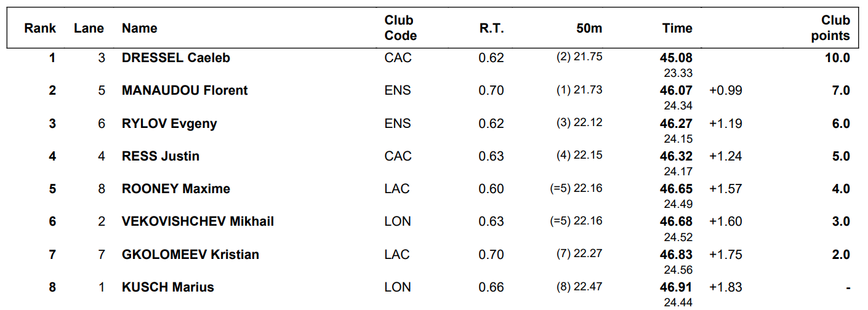Click the (1) 21.73 split time
This screenshot has width=868, height=310.
tap(579, 90)
